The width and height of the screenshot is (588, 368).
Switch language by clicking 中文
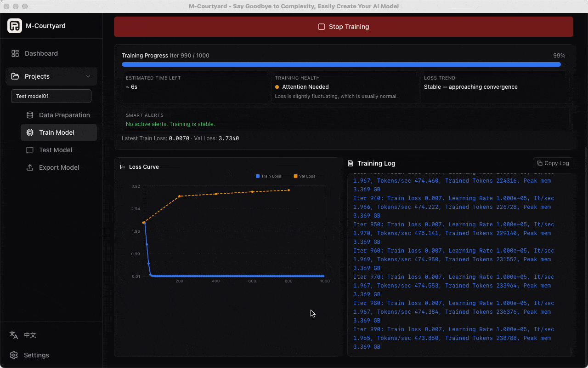tap(30, 335)
